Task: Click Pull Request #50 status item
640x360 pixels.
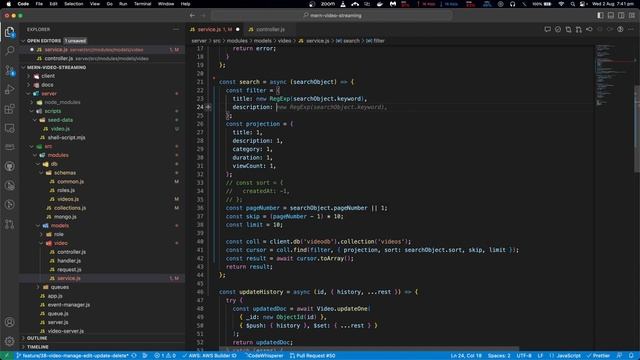Action: (313, 356)
